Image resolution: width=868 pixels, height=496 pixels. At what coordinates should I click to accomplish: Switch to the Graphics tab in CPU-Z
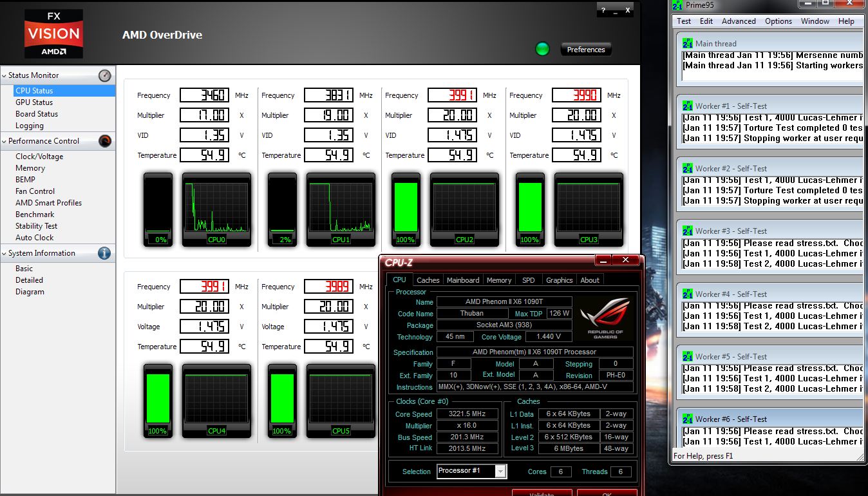[559, 280]
